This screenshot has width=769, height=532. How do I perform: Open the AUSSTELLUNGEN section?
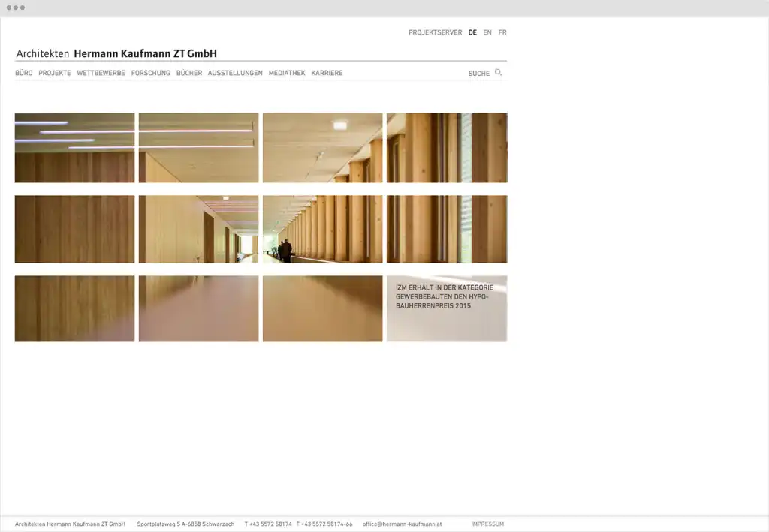tap(235, 74)
